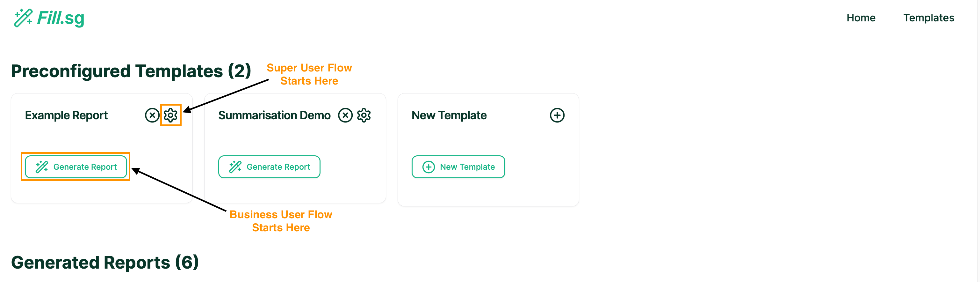980x282 pixels.
Task: Click the New Template card title
Action: coord(449,115)
